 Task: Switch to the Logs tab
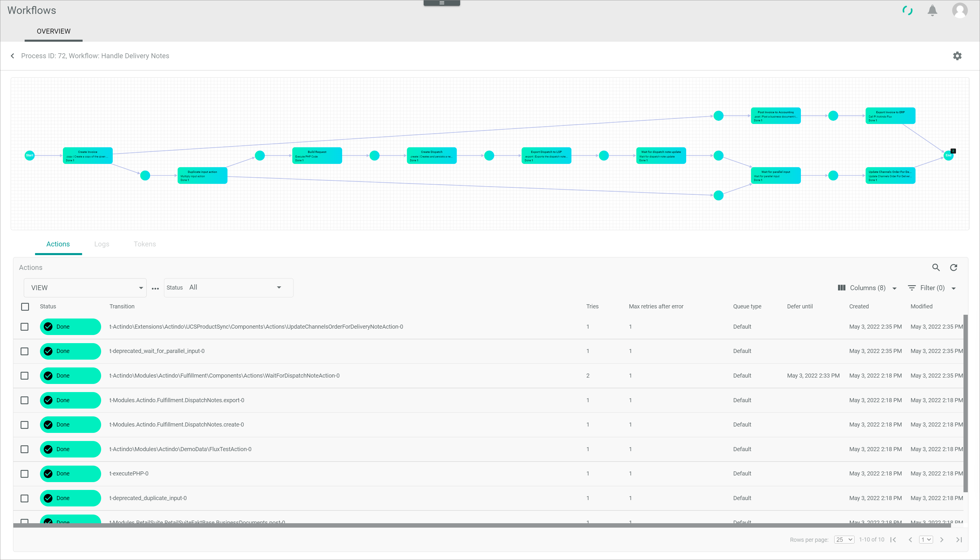tap(102, 244)
